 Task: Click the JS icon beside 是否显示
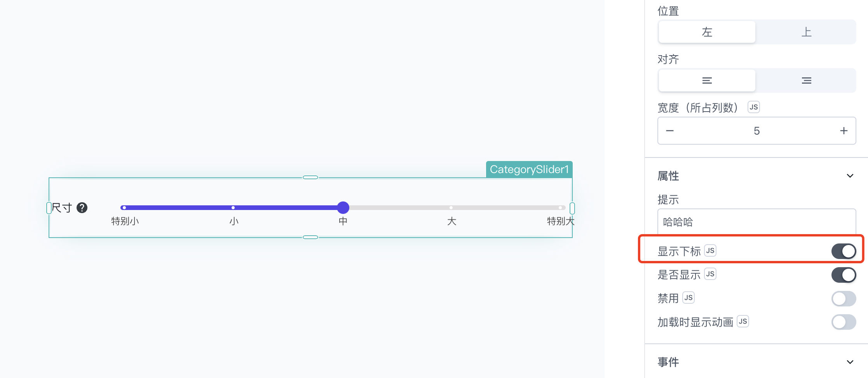(710, 274)
